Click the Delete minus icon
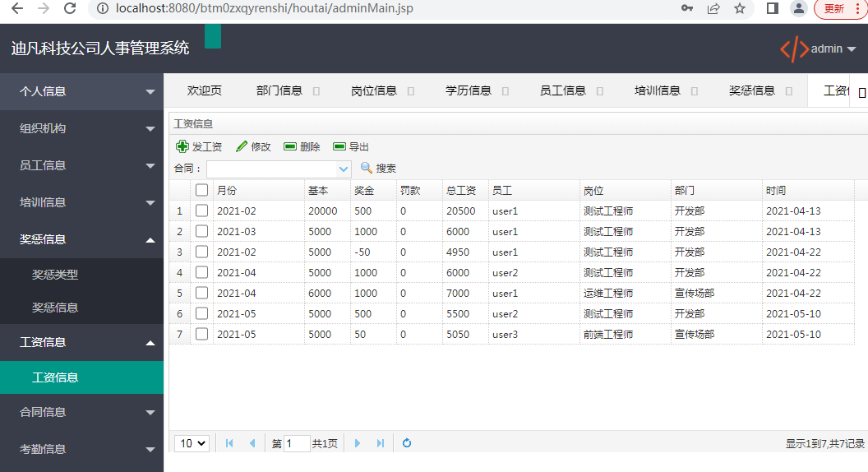The height and width of the screenshot is (472, 868). pos(290,146)
